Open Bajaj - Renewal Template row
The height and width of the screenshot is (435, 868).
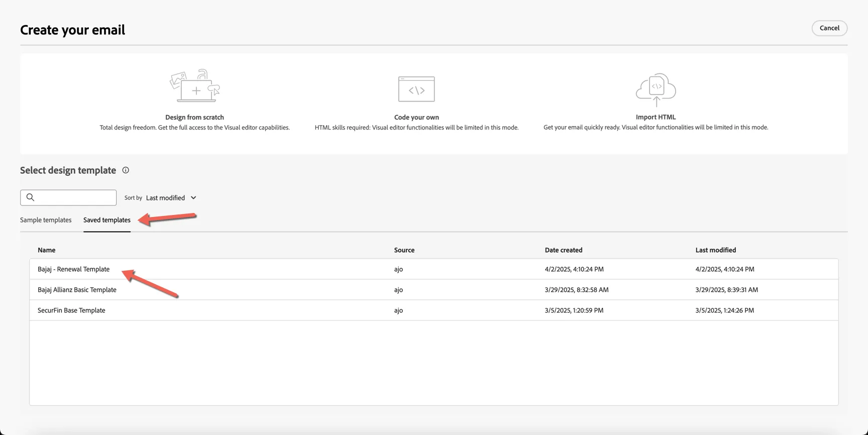pyautogui.click(x=433, y=269)
